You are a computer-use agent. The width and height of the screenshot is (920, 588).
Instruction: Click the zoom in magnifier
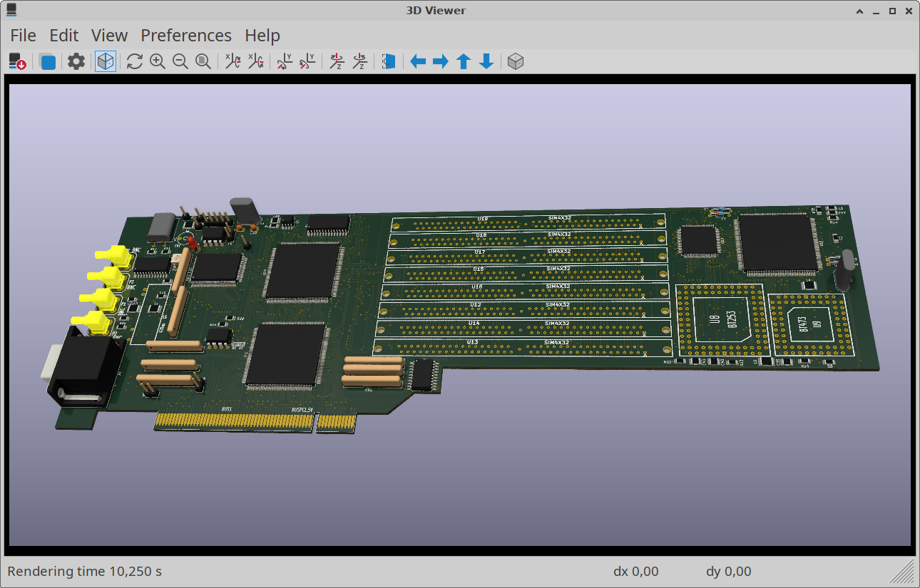point(158,62)
